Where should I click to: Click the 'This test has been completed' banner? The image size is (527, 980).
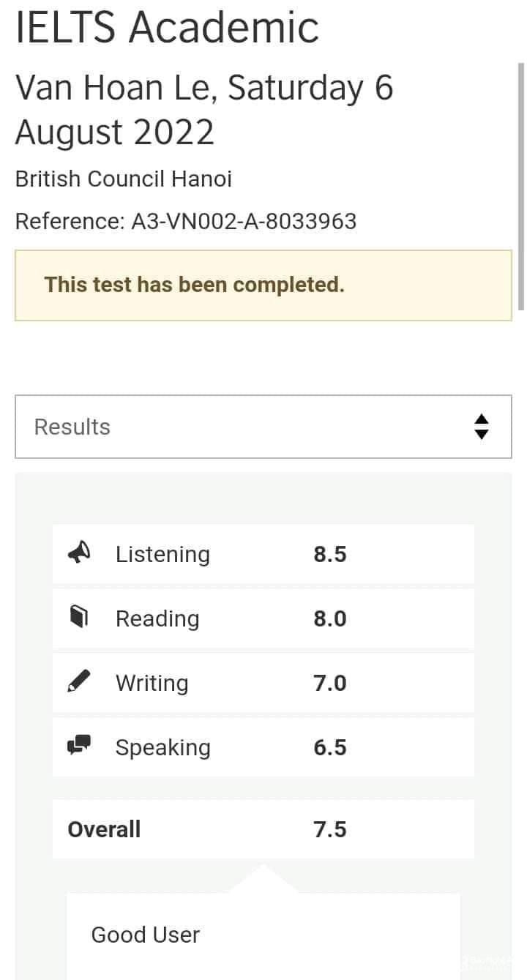tap(263, 285)
